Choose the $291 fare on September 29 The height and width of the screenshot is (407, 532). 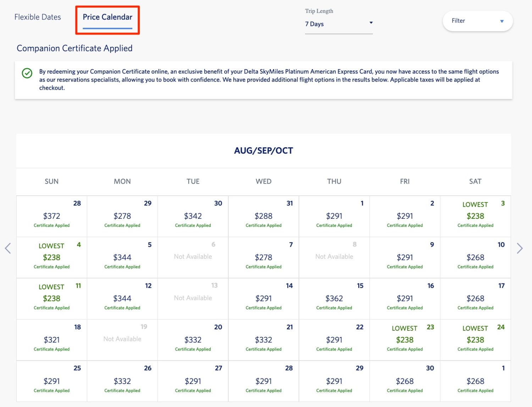[334, 381]
